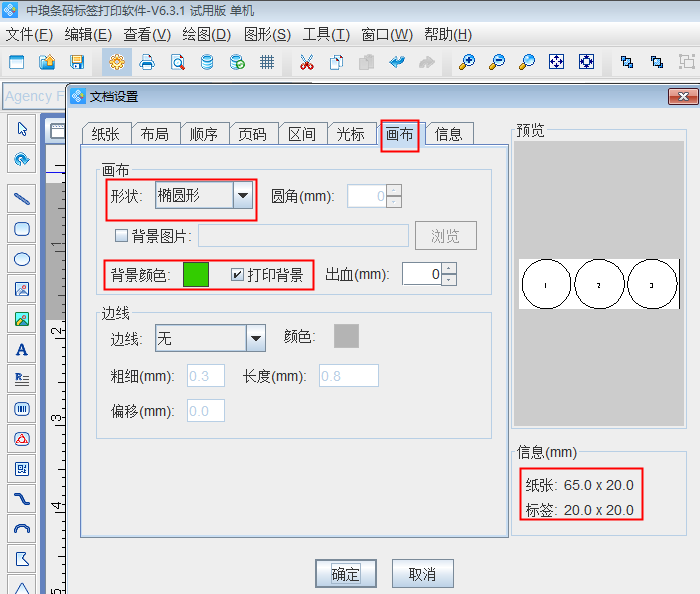Click the printer icon in toolbar
The height and width of the screenshot is (594, 700).
(x=147, y=63)
